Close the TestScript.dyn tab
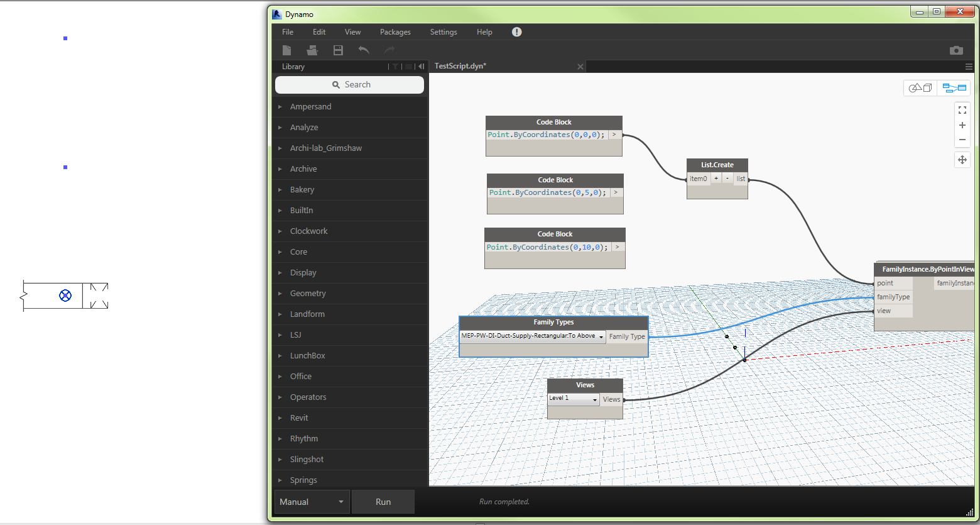 (580, 67)
